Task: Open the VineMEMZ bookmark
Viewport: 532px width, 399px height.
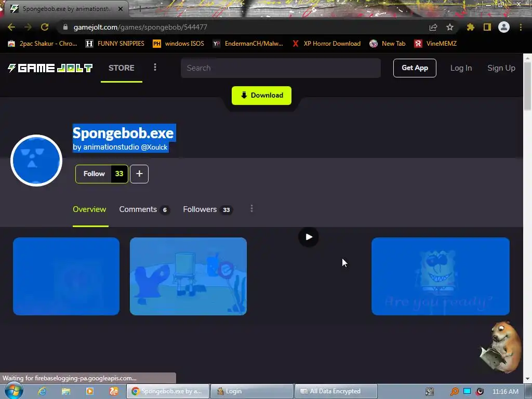Action: pos(435,44)
